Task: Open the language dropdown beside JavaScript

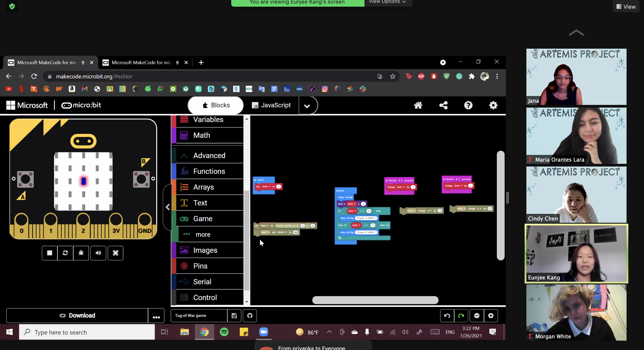Action: tap(307, 106)
